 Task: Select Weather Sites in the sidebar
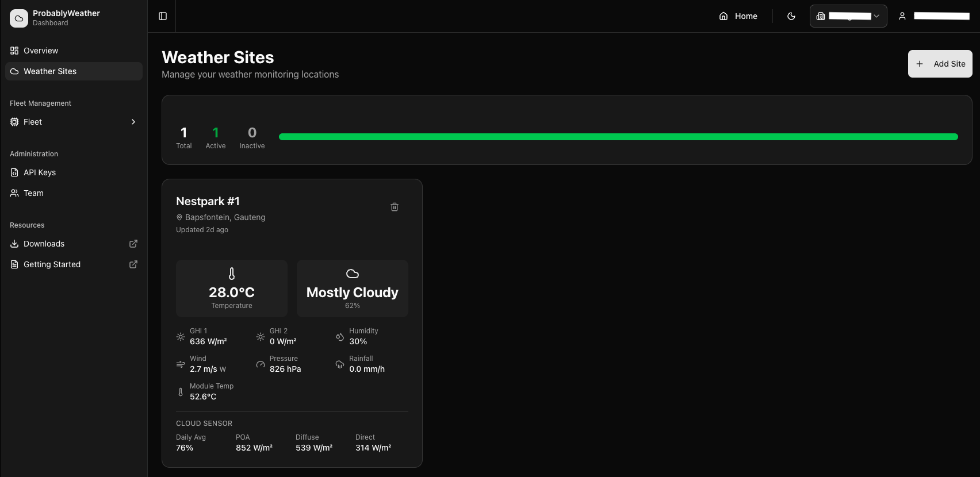[50, 71]
